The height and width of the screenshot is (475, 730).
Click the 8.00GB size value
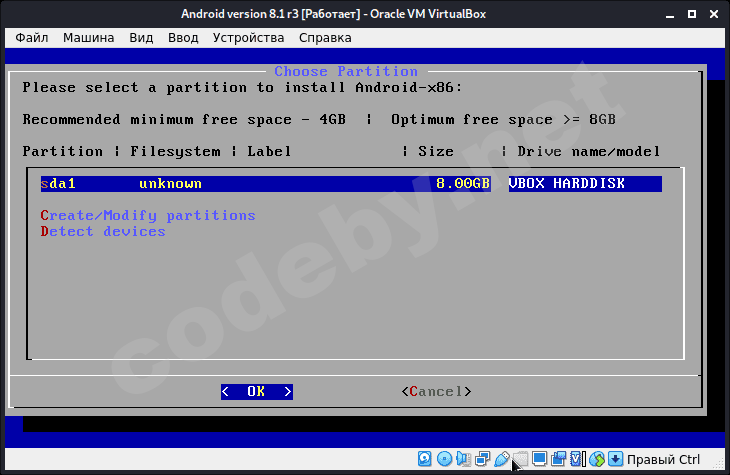463,183
